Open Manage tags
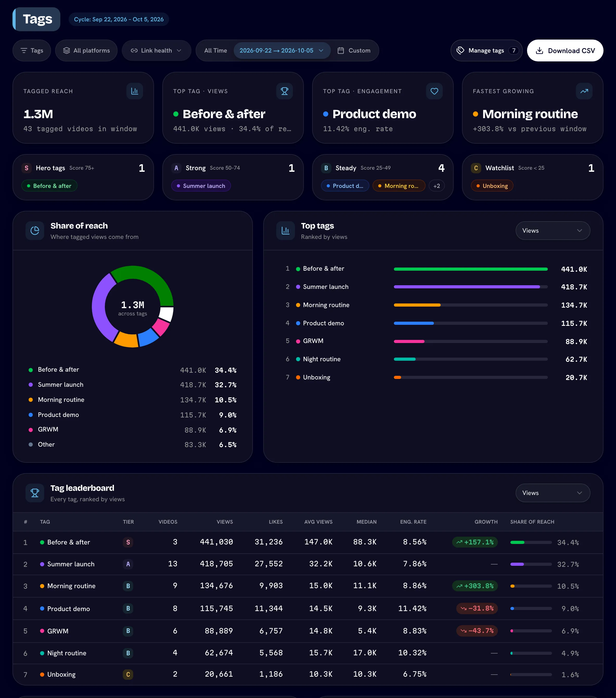The image size is (616, 698). 486,50
